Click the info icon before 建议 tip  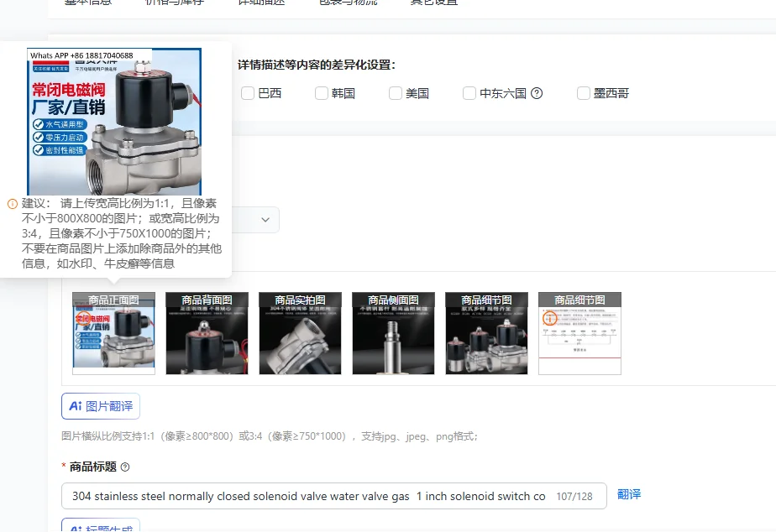13,204
